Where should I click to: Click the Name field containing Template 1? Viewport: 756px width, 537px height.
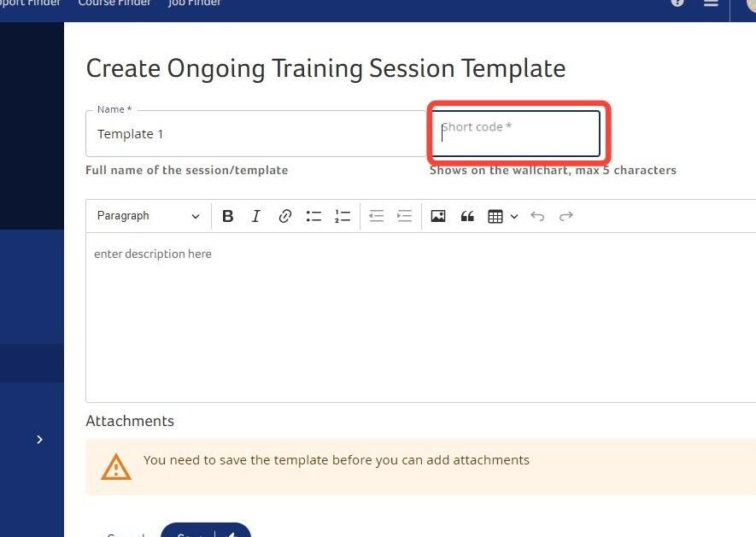pyautogui.click(x=255, y=134)
